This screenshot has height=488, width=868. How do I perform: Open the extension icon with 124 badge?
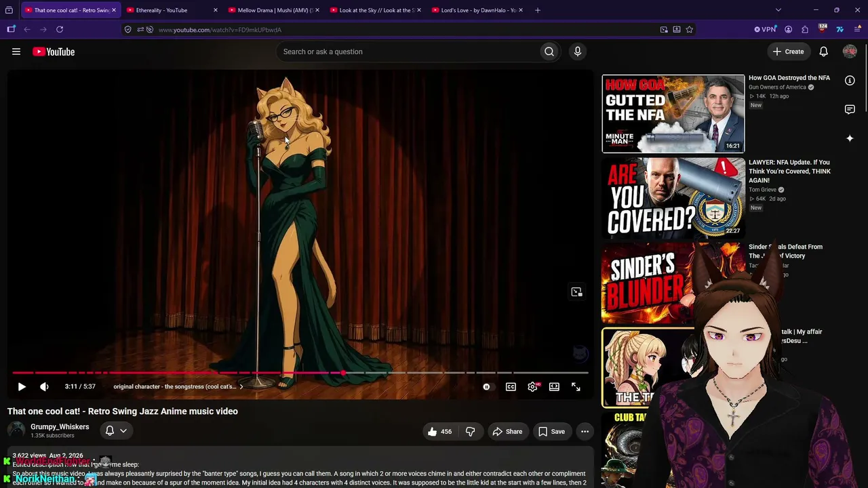click(x=823, y=29)
